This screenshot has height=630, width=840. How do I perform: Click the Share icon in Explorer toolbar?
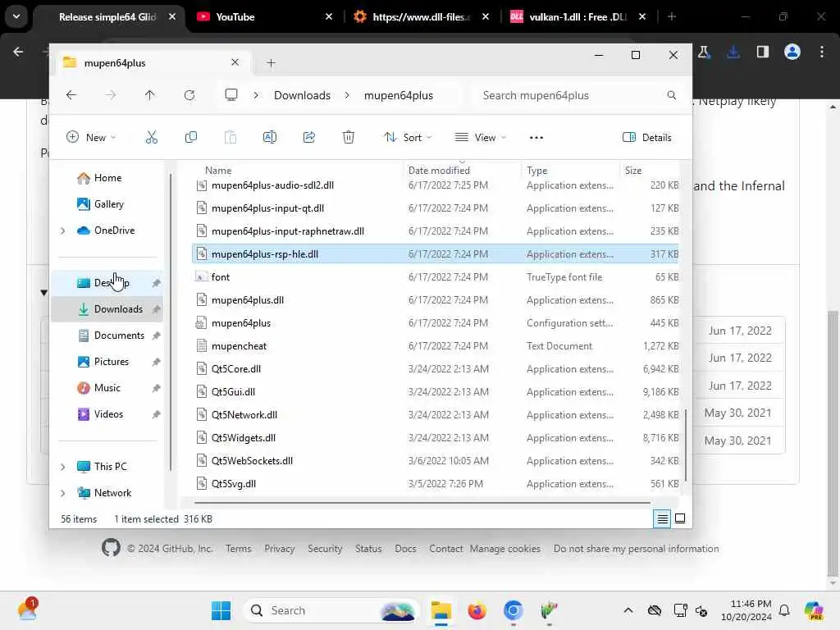309,138
